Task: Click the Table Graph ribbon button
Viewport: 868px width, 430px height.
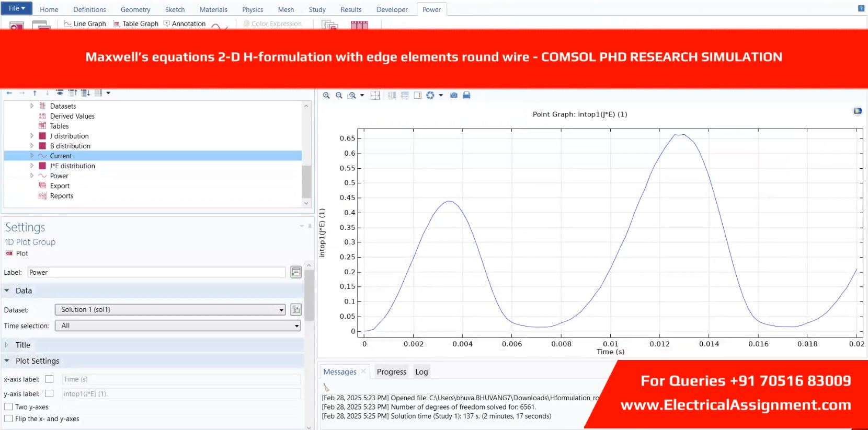Action: coord(136,24)
